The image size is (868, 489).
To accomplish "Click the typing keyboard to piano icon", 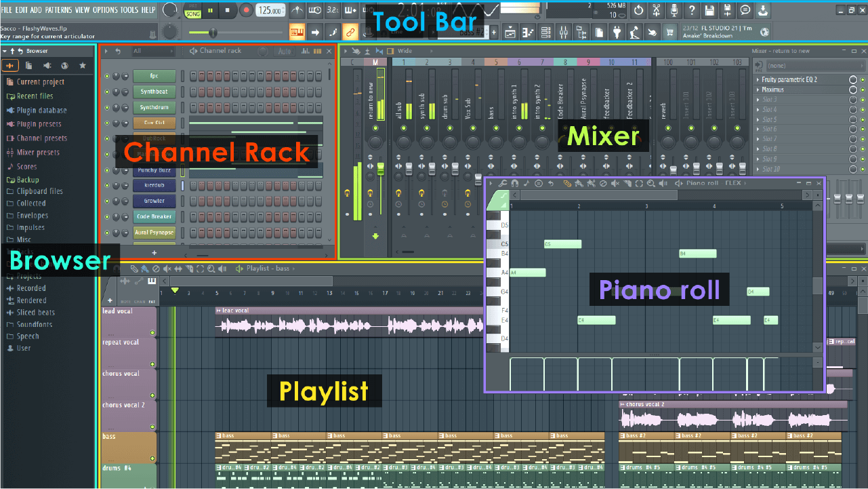I will point(297,32).
